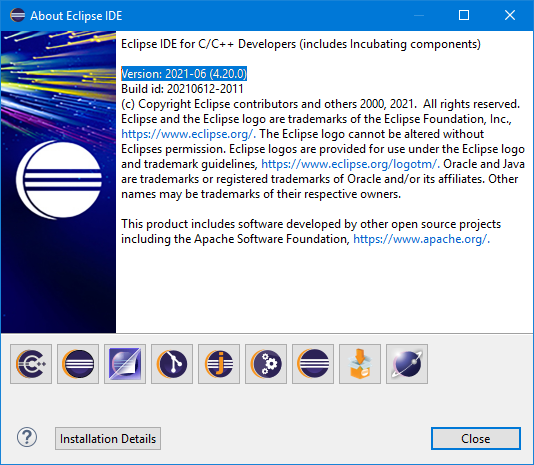
Task: Click the planet orbit feature icon
Action: point(407,364)
